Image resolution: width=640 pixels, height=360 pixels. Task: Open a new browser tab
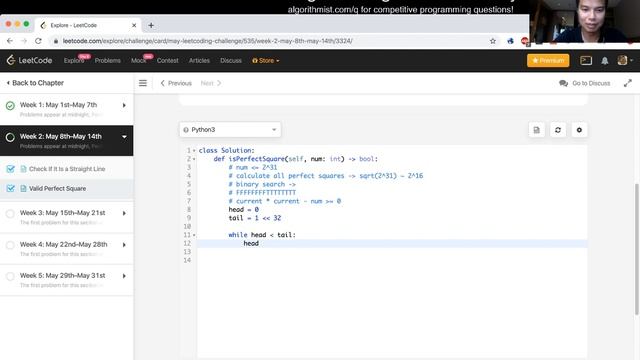pyautogui.click(x=151, y=25)
